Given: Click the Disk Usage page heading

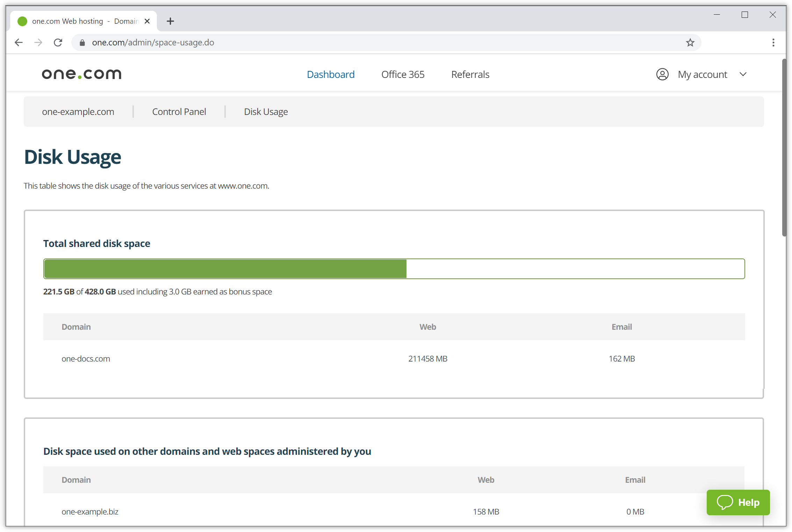Looking at the screenshot, I should coord(73,157).
